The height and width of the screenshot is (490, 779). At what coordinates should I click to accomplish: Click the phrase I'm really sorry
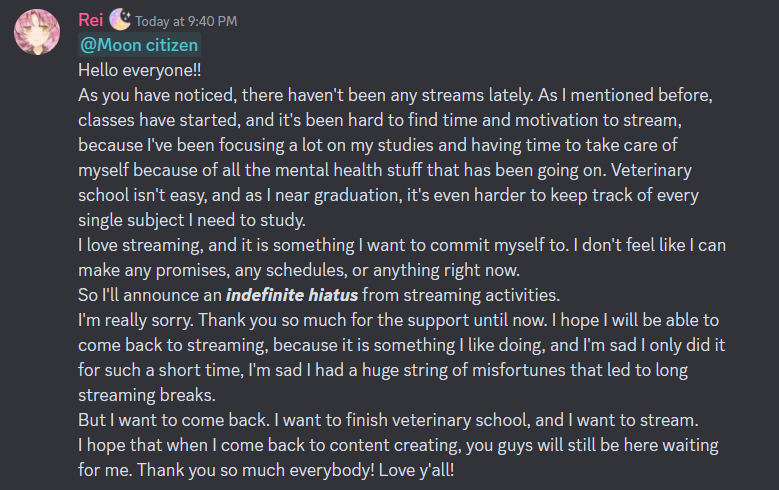tap(136, 321)
